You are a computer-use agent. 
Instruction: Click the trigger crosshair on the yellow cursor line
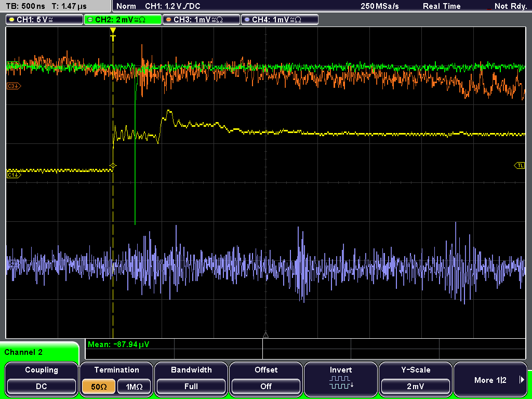(x=113, y=166)
